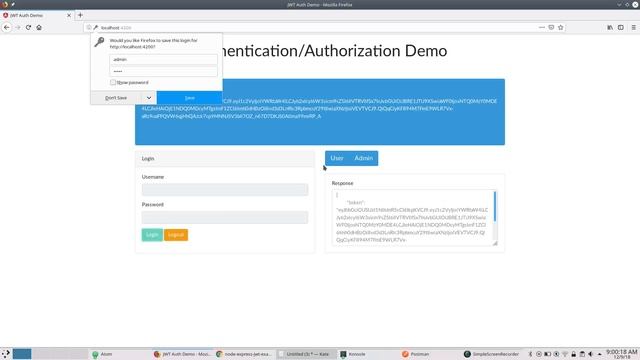Viewport: 640px width, 360px height.
Task: Click the forward navigation arrow
Action: 18,27
